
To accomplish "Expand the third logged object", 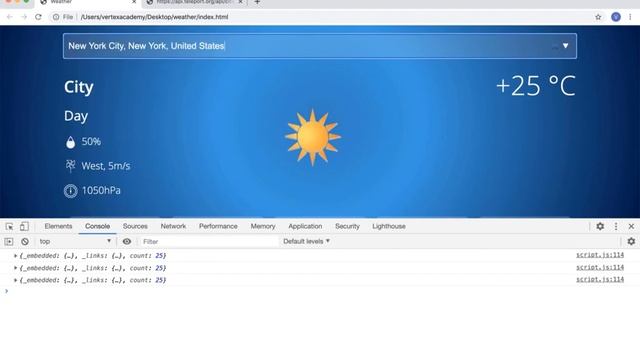I will (x=15, y=280).
